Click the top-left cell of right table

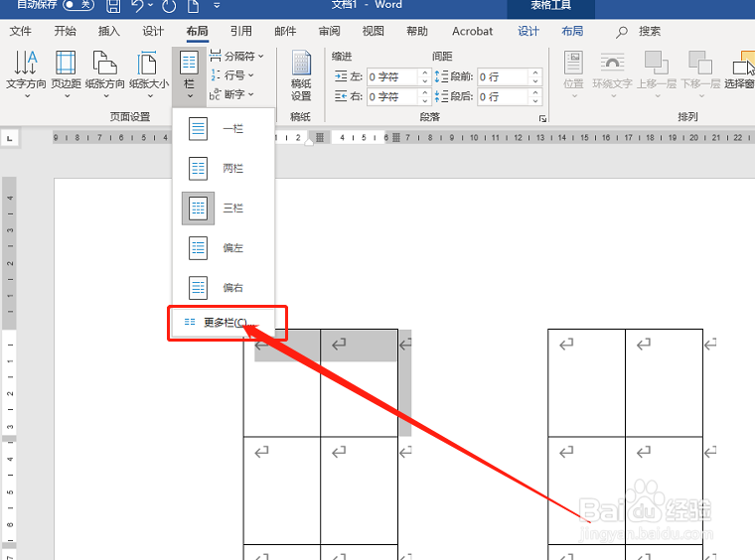586,383
